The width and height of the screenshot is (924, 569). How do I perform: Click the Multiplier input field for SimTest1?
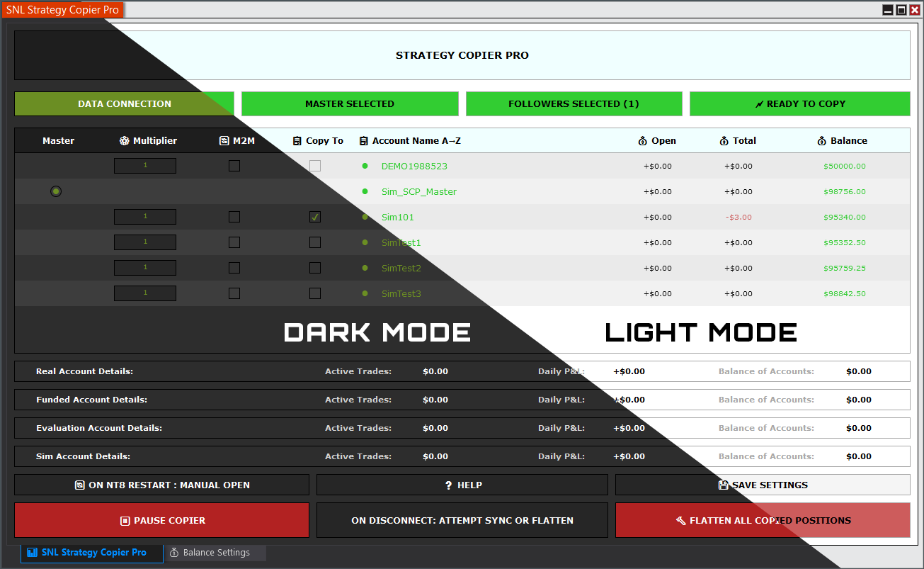tap(145, 242)
